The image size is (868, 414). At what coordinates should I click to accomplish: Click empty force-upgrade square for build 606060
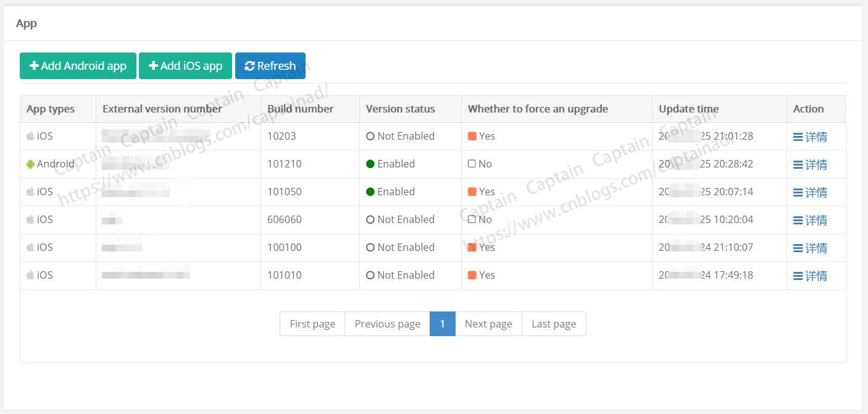(472, 219)
